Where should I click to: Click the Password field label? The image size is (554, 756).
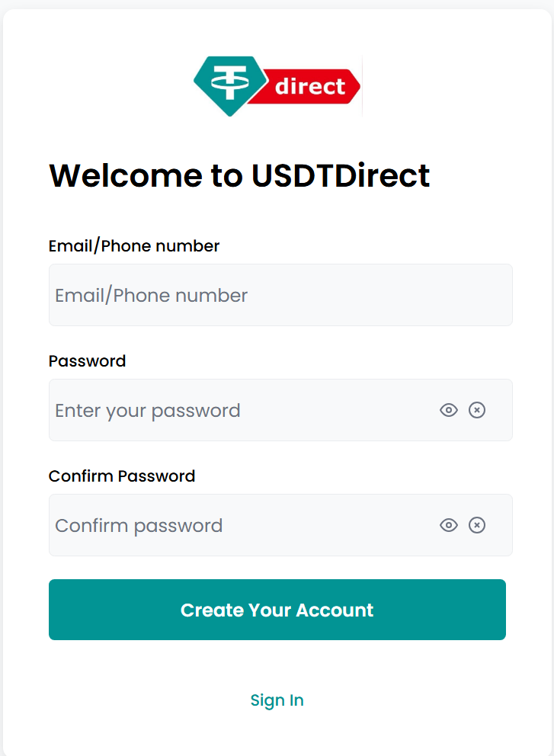click(x=88, y=361)
